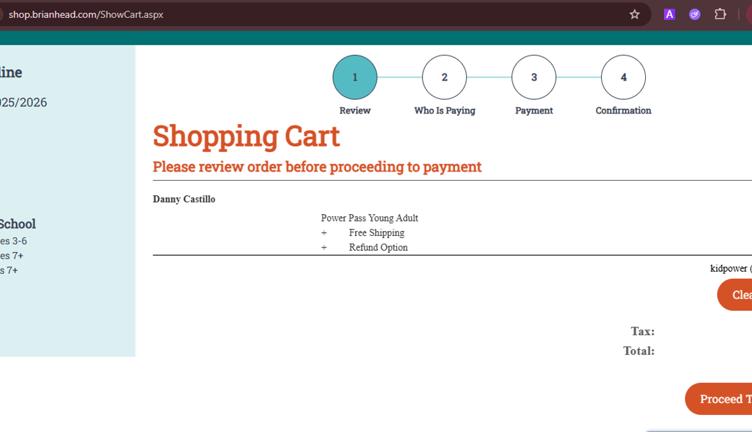Click the Review step label
The width and height of the screenshot is (752, 432).
coord(355,110)
